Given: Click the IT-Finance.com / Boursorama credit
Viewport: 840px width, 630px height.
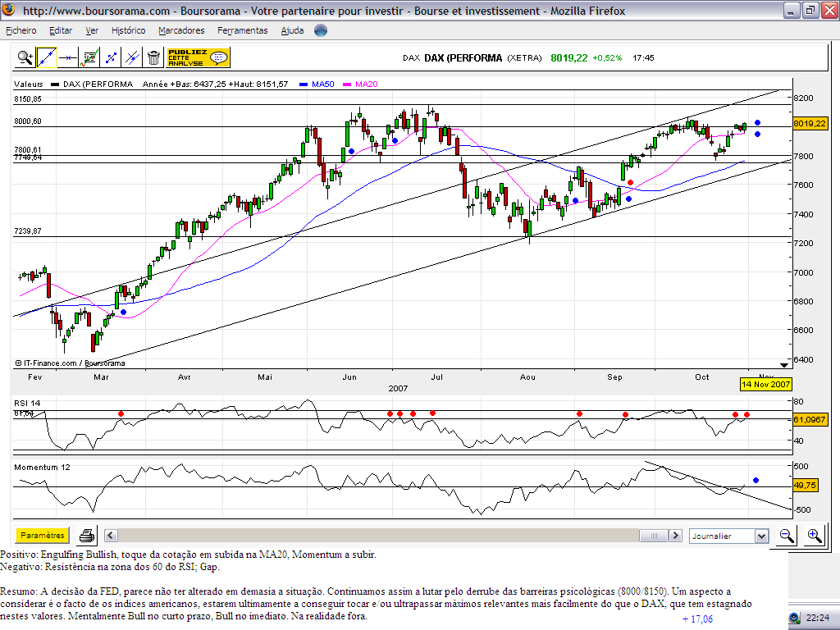Looking at the screenshot, I should coord(70,363).
